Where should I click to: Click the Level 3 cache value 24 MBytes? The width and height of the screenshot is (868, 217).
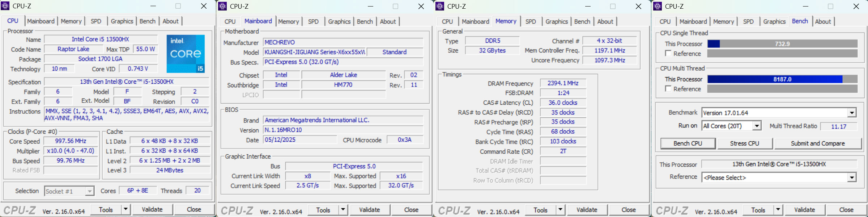(170, 170)
